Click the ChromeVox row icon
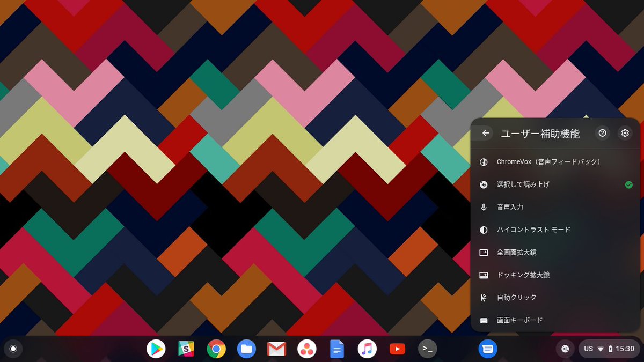 pyautogui.click(x=484, y=162)
